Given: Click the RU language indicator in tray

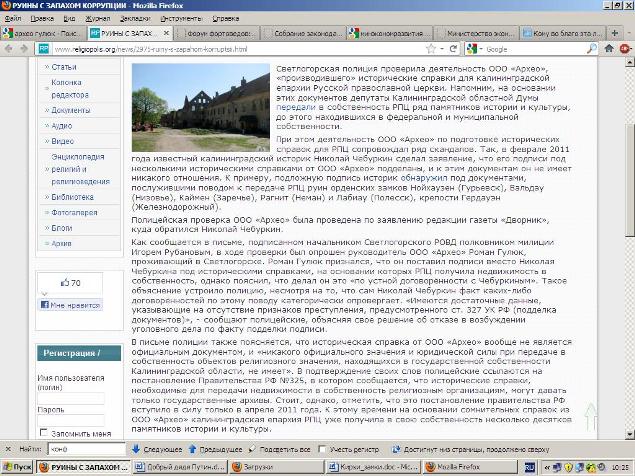Looking at the screenshot, I should pyautogui.click(x=529, y=467).
